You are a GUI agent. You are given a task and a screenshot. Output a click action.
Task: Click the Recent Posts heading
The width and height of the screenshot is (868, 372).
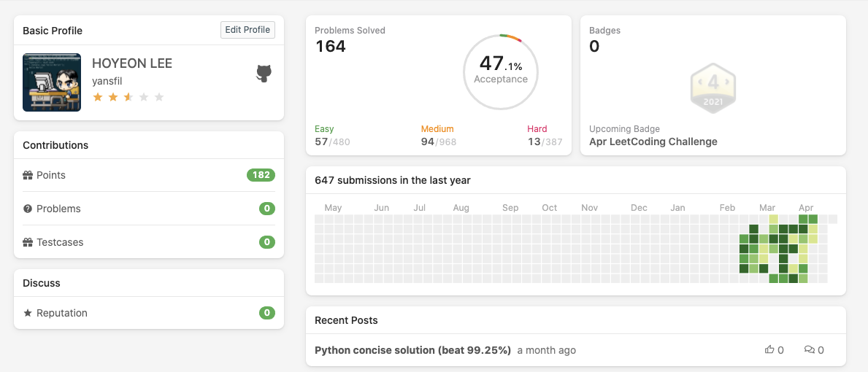point(346,320)
